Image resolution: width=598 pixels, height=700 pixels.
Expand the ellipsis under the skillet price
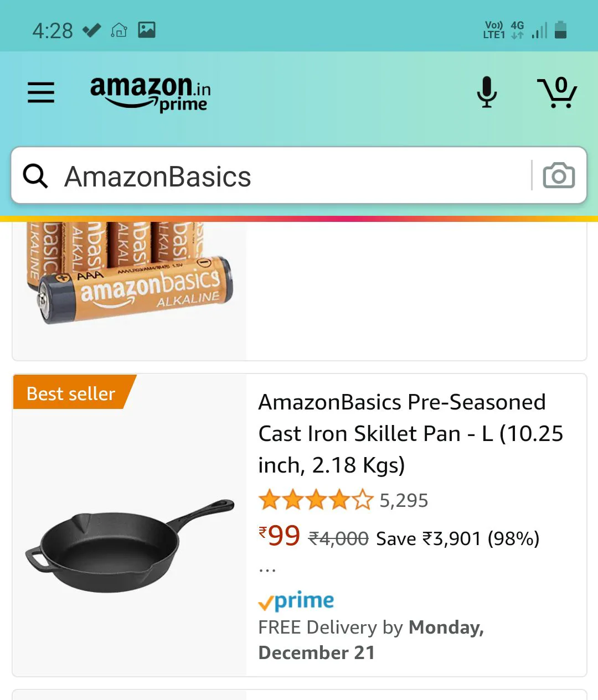click(x=267, y=569)
